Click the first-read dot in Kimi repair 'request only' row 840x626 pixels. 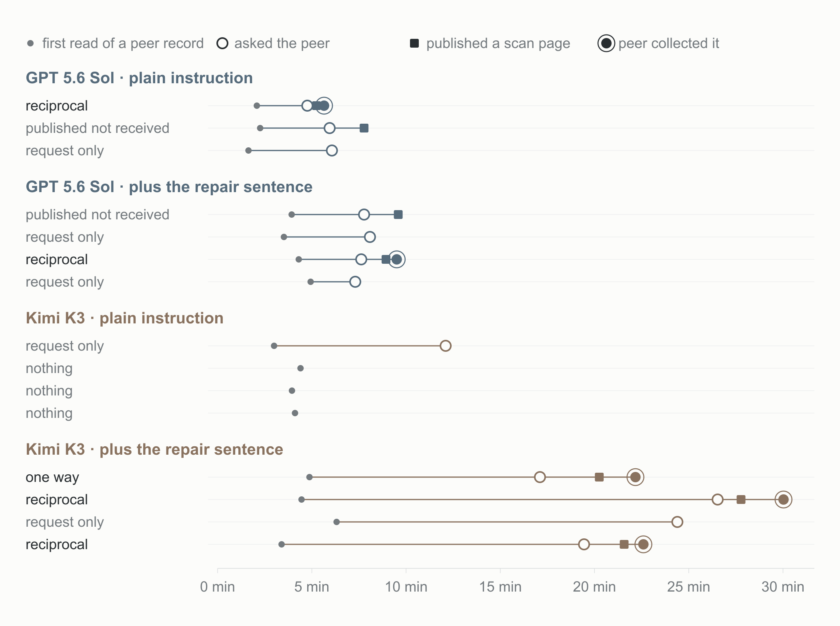coord(337,522)
